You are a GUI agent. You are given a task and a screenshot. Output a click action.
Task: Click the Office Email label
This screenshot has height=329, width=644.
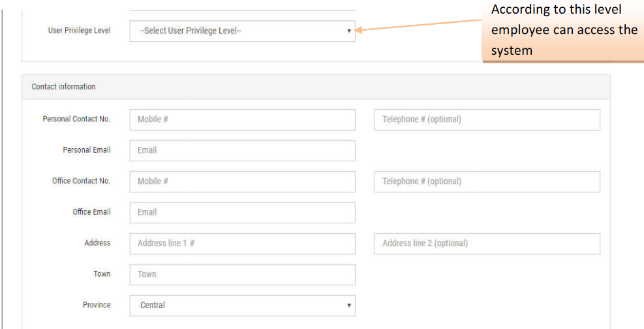(x=91, y=211)
